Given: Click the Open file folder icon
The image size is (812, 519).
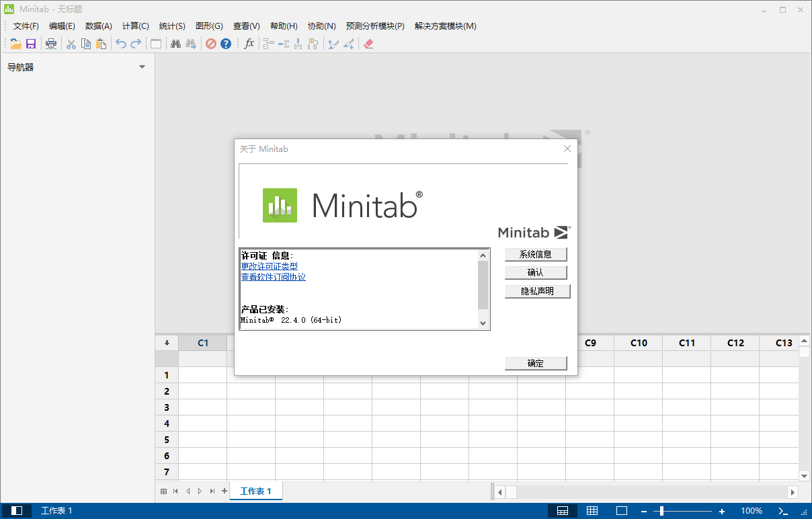Looking at the screenshot, I should click(x=15, y=44).
